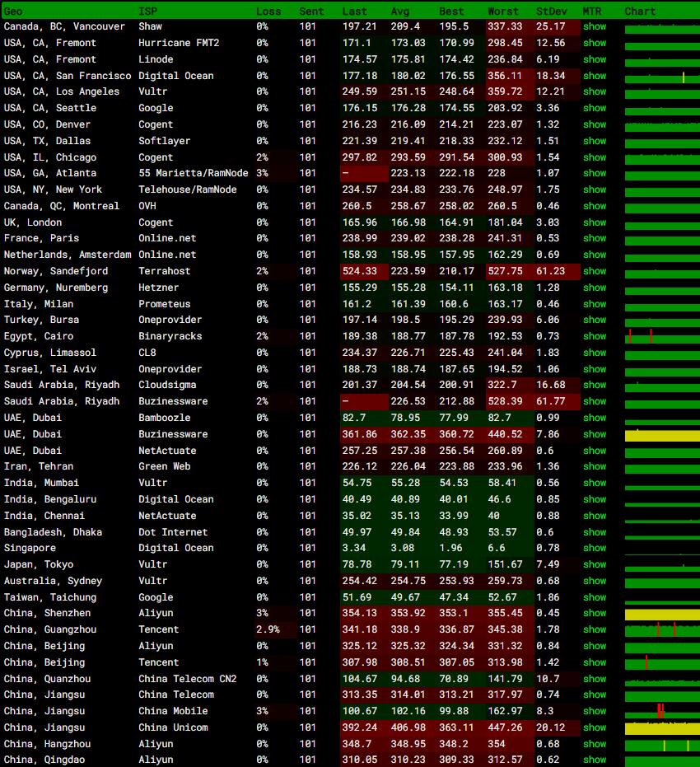Show MTR for Tel Aviv Oneprovider
This screenshot has width=700, height=767.
[x=595, y=369]
